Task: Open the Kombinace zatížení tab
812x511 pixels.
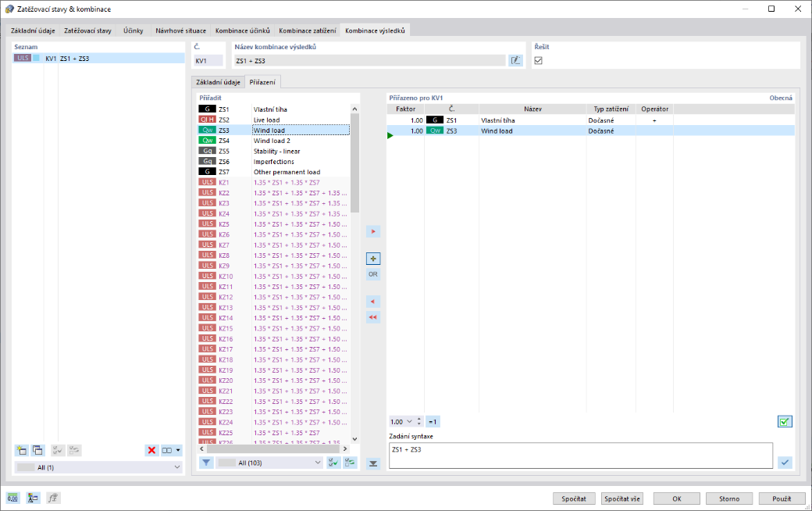Action: click(308, 30)
